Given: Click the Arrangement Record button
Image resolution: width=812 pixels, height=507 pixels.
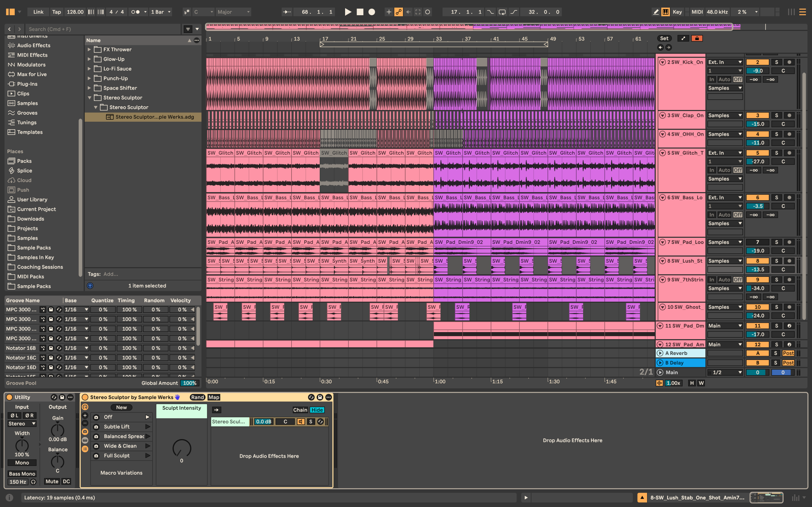Looking at the screenshot, I should pyautogui.click(x=371, y=12).
